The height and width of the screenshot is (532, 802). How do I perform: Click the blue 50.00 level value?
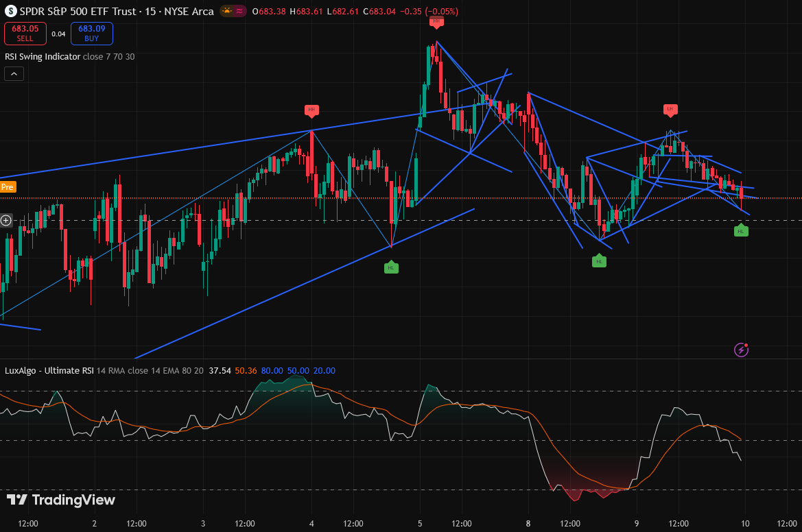298,370
